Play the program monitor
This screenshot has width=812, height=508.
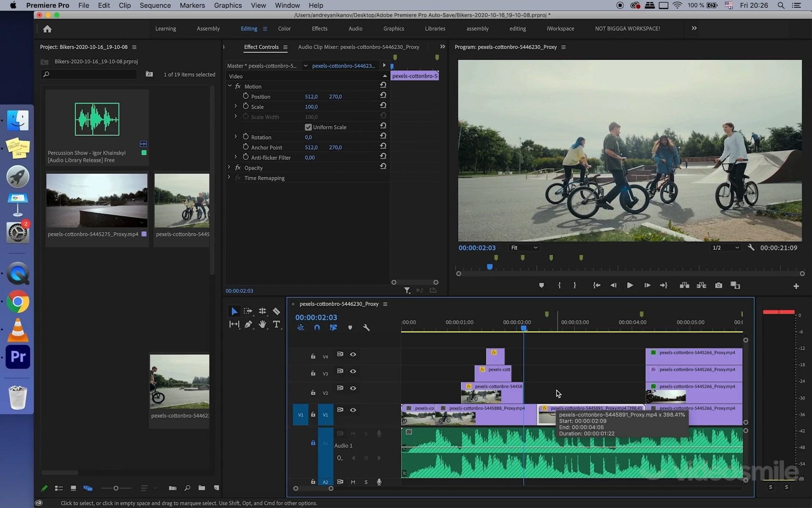tap(630, 285)
